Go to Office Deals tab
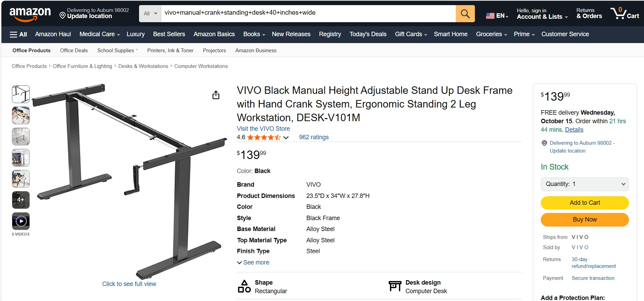 pos(74,51)
